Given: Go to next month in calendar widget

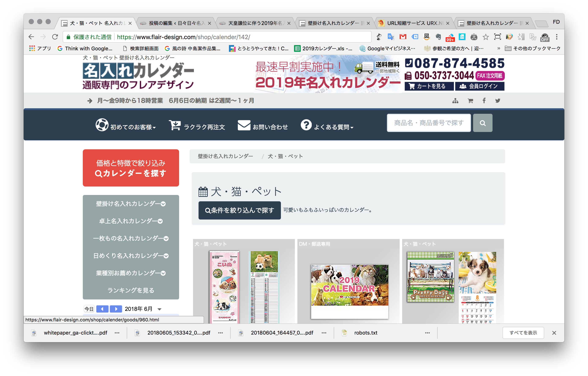Looking at the screenshot, I should click(x=116, y=309).
